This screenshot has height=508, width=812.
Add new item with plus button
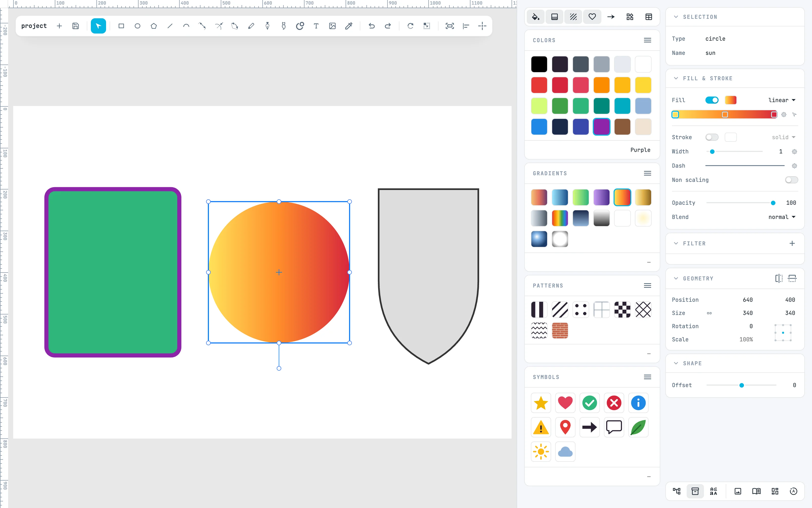59,26
